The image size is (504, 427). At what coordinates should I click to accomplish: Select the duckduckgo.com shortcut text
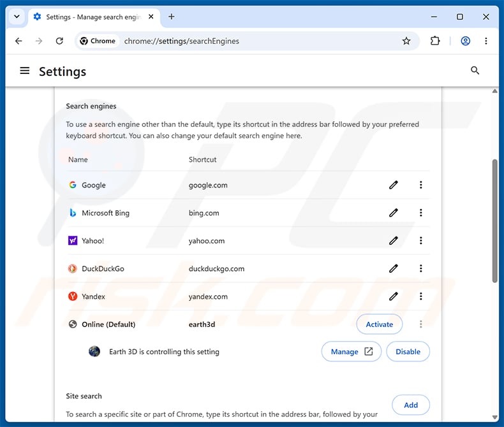(x=216, y=269)
